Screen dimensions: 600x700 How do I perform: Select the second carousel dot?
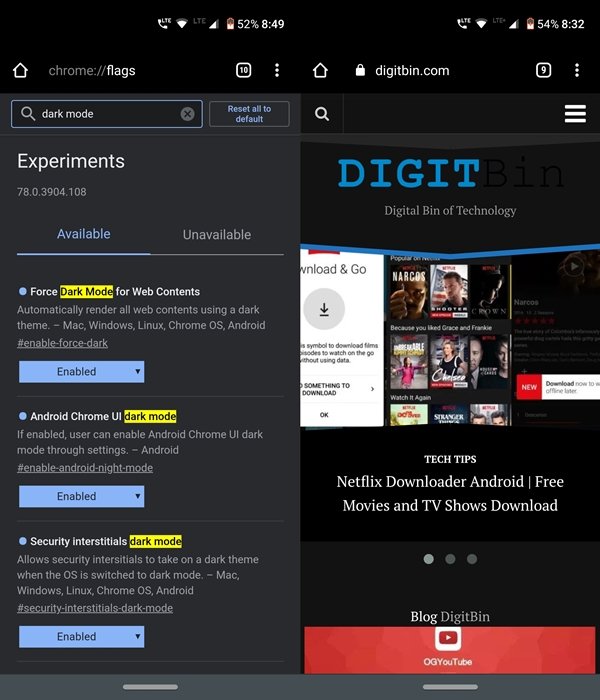point(450,559)
